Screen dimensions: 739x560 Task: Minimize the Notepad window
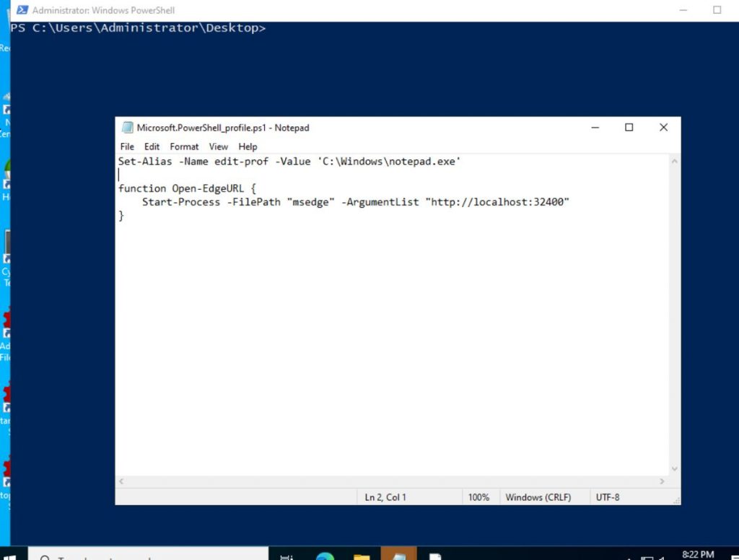click(595, 128)
